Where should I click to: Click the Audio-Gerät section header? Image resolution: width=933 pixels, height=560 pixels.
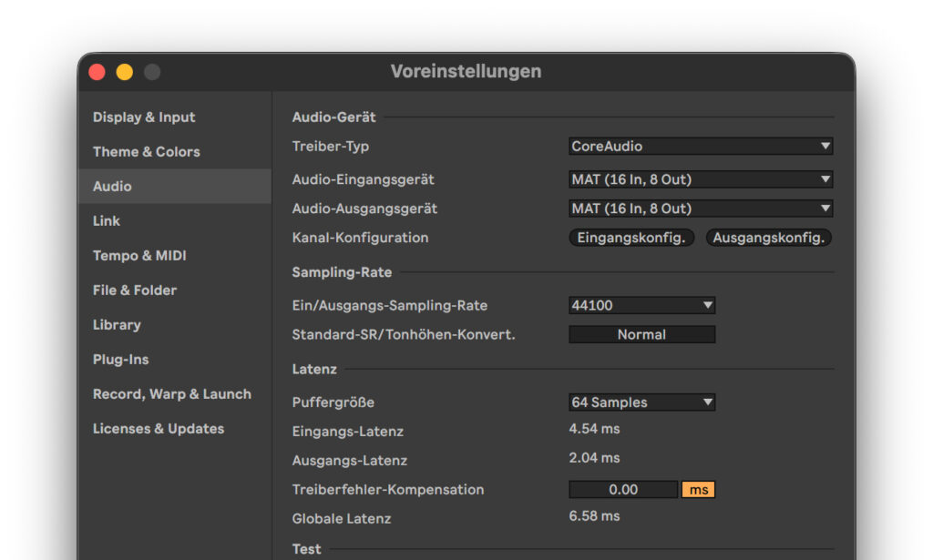click(333, 117)
